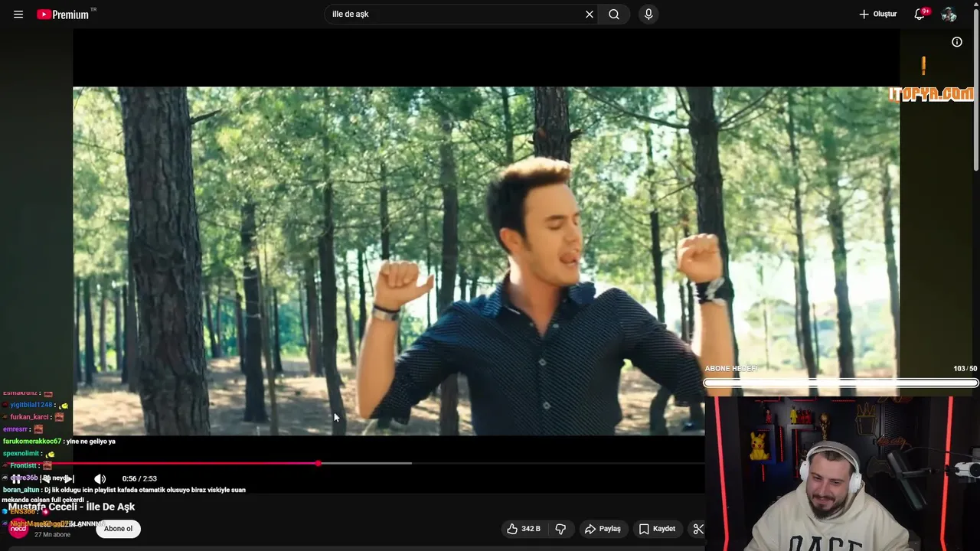Screen dimensions: 980x551
Task: Open the notifications bell
Action: [x=920, y=15]
